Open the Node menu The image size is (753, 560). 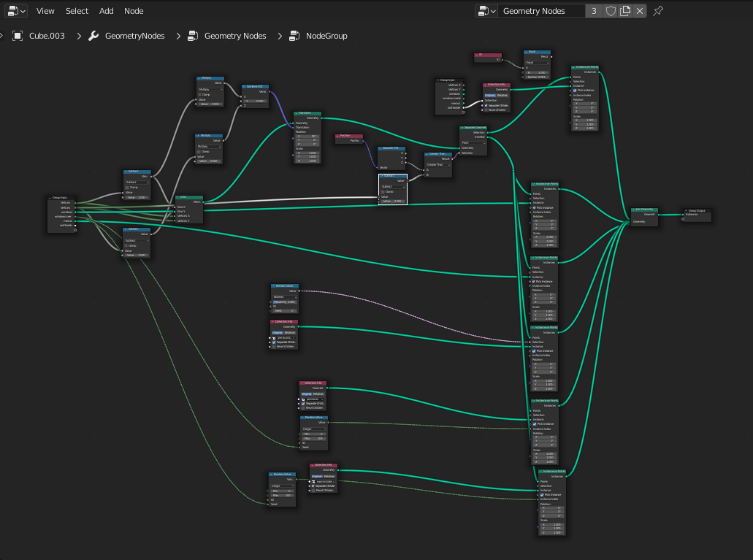pos(134,11)
